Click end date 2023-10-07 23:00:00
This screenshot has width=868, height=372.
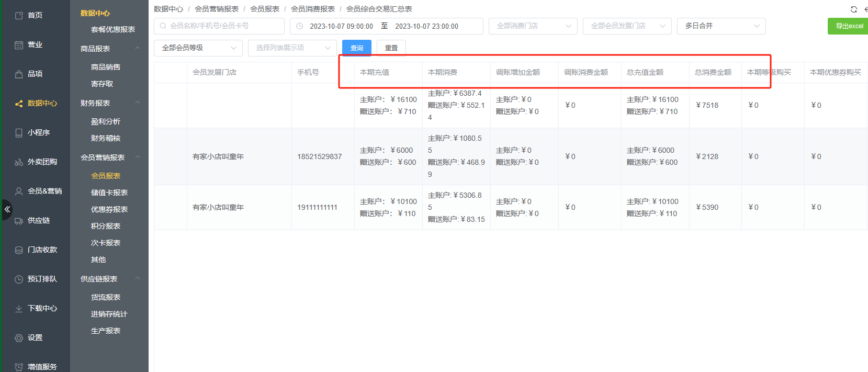[x=426, y=26]
